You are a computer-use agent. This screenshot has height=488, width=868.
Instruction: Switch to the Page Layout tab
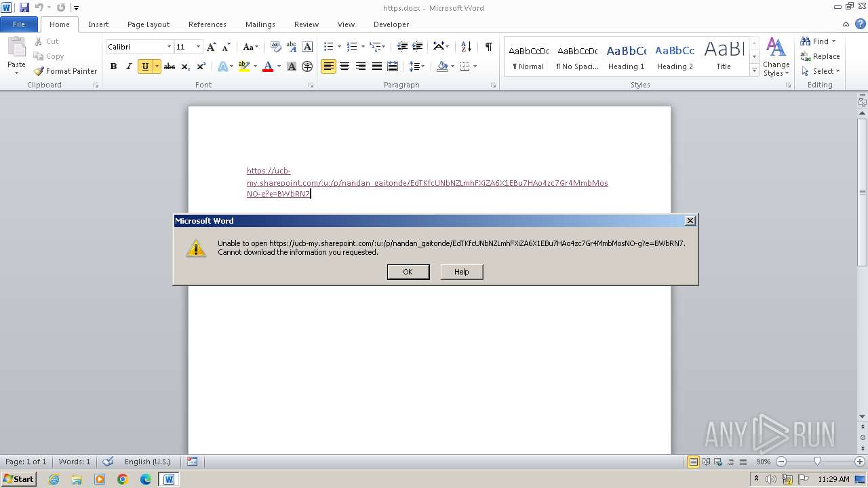point(149,24)
